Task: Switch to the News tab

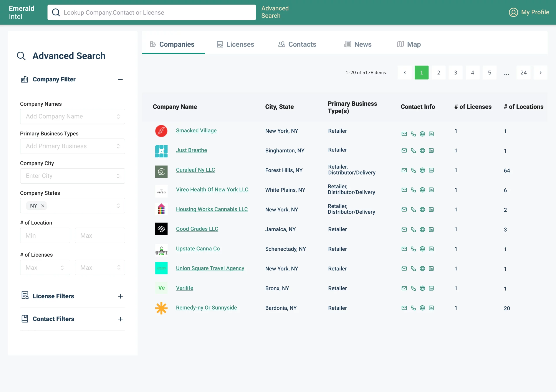Action: coord(358,44)
